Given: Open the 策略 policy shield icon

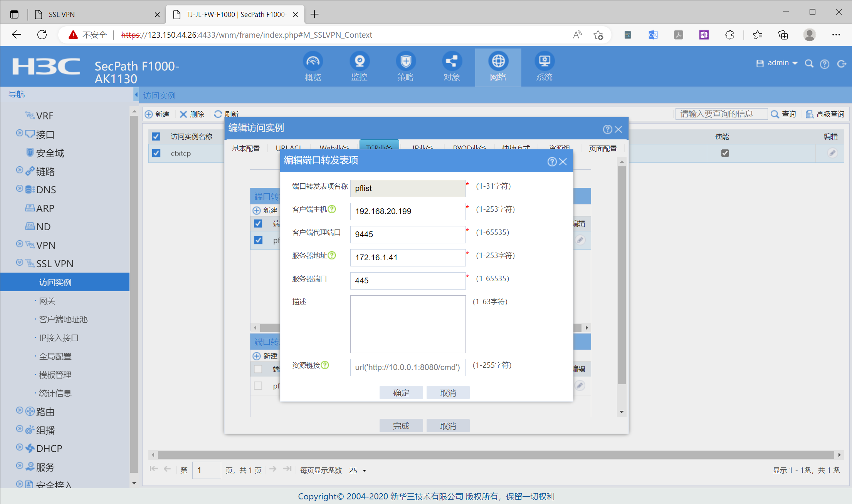Looking at the screenshot, I should 405,62.
